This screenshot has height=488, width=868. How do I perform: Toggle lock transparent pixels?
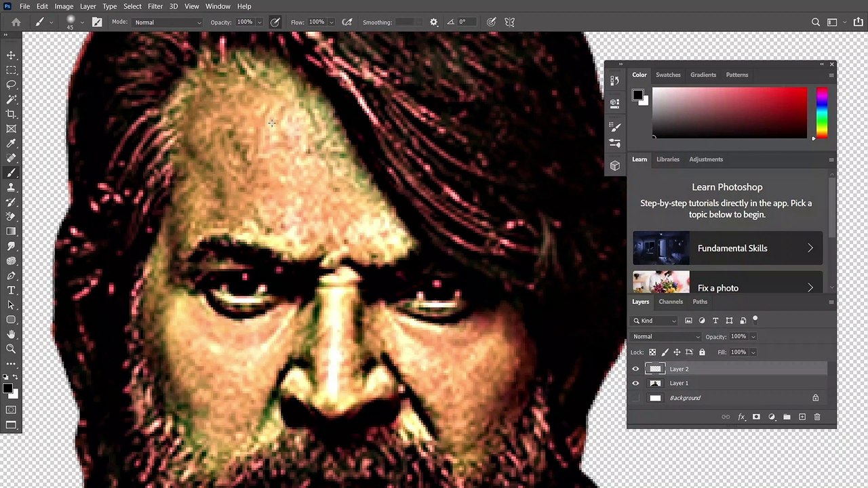point(652,352)
